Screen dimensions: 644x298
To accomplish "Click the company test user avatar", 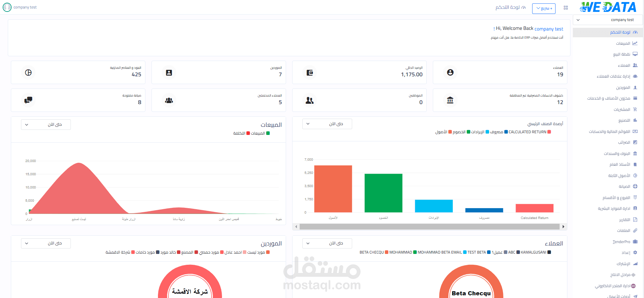I will (x=7, y=7).
